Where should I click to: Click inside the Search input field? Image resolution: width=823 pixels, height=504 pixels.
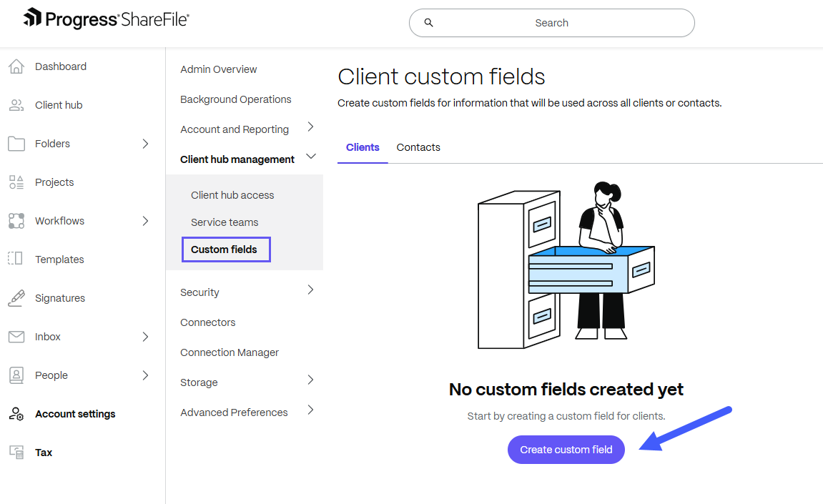click(x=551, y=23)
